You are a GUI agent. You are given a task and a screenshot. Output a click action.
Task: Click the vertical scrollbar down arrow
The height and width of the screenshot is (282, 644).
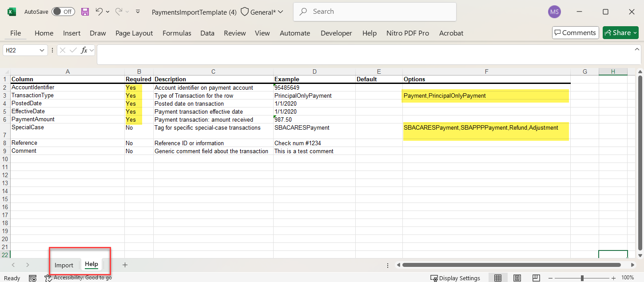coord(640,255)
